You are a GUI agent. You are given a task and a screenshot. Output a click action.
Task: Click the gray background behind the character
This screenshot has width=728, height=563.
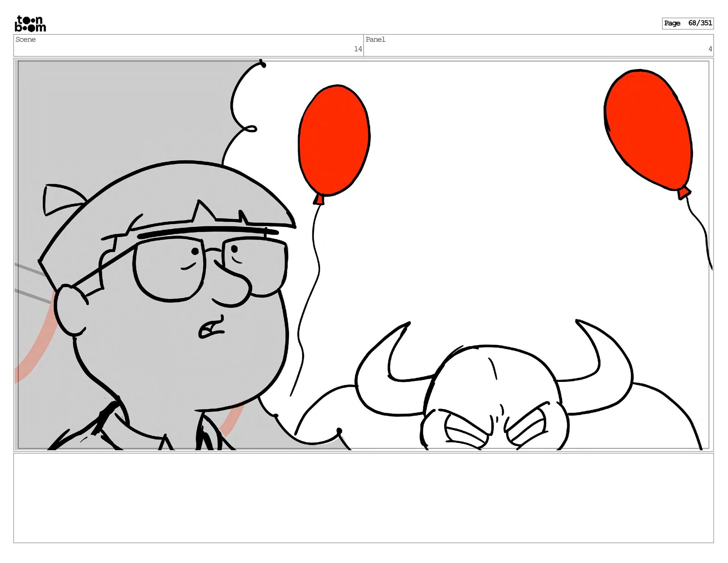(x=114, y=114)
